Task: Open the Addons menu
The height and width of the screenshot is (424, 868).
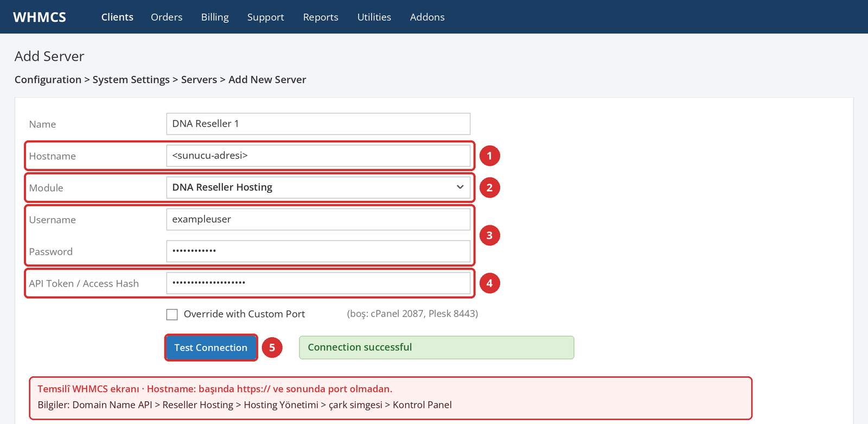Action: pyautogui.click(x=427, y=17)
